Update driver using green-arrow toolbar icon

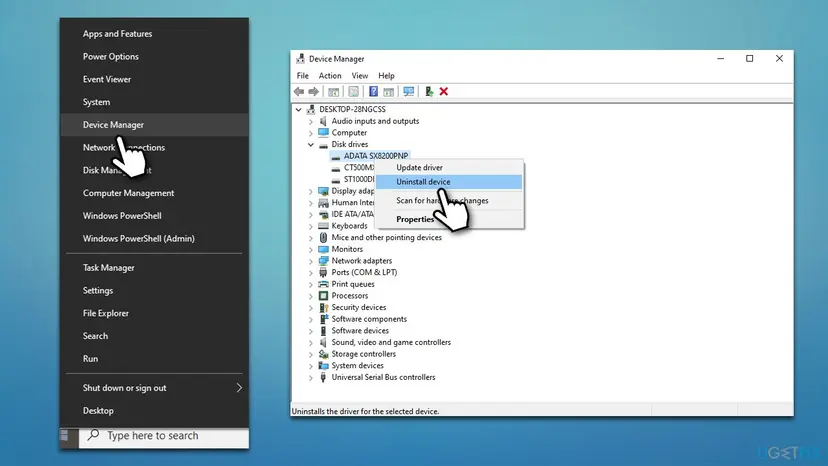pos(429,92)
